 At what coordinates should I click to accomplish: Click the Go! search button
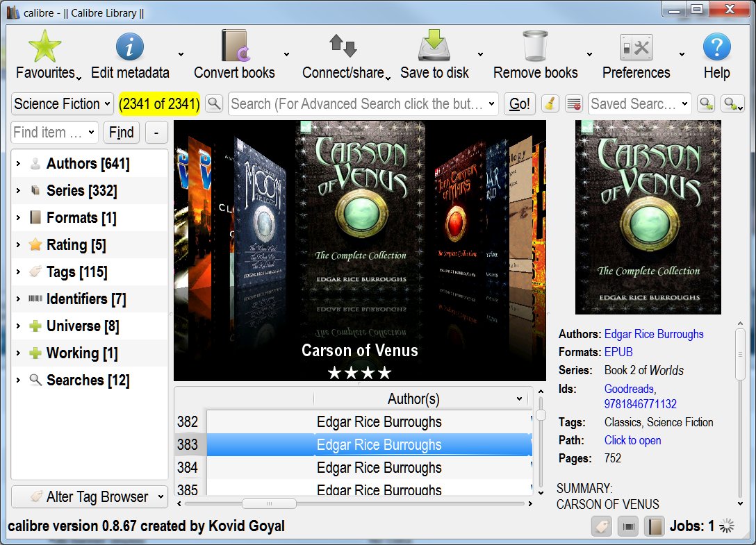tap(520, 103)
